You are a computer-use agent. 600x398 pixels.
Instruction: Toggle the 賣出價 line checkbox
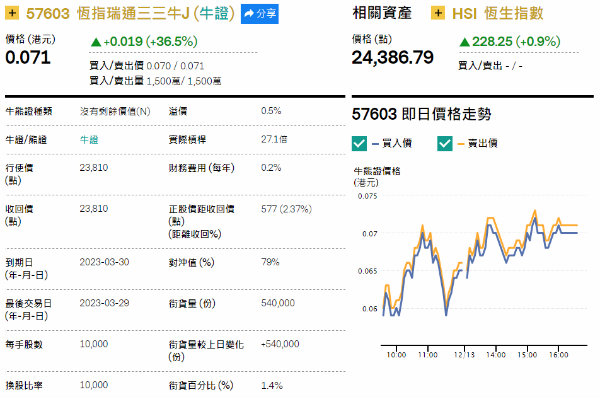[x=445, y=144]
